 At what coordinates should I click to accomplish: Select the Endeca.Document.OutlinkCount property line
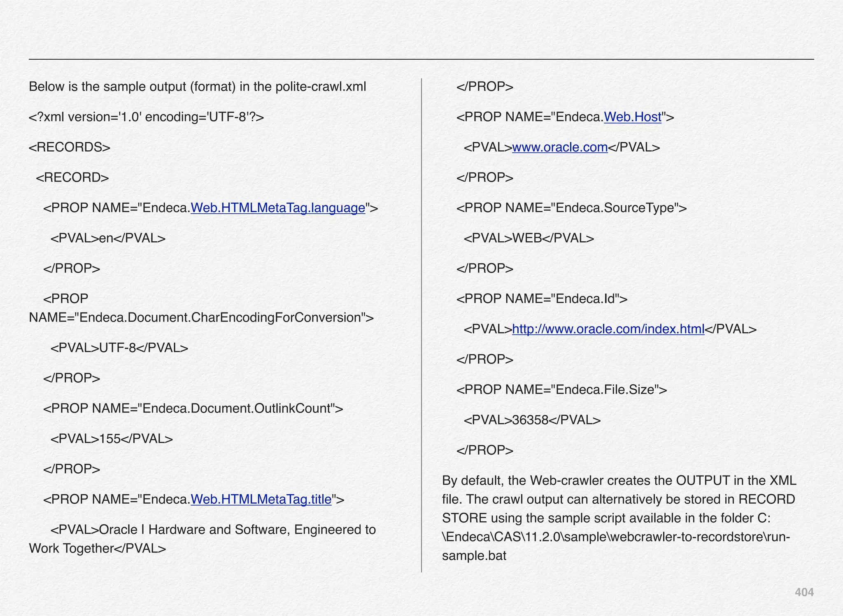click(x=193, y=408)
